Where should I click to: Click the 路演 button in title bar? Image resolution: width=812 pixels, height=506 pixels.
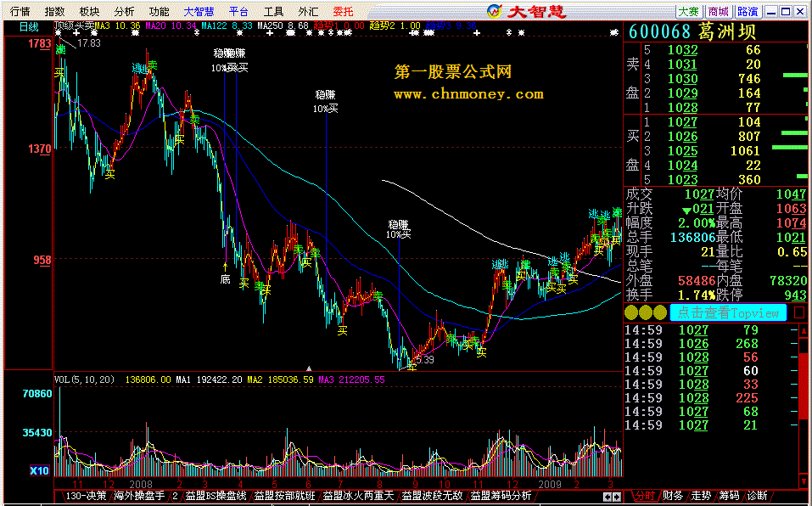click(x=748, y=11)
